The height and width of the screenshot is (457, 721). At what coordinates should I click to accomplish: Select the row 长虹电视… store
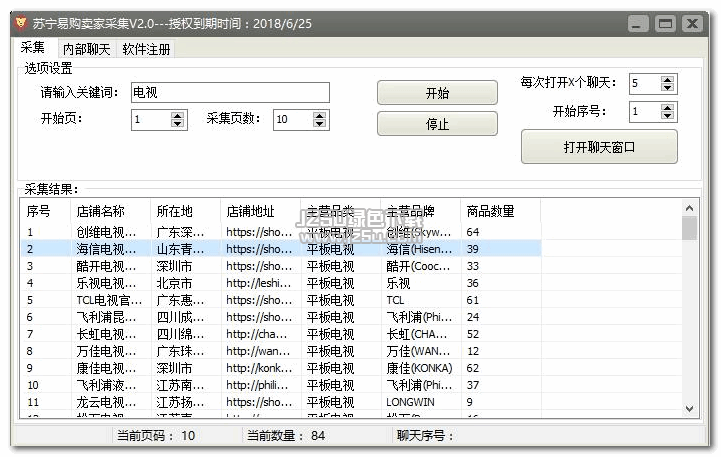coord(280,334)
